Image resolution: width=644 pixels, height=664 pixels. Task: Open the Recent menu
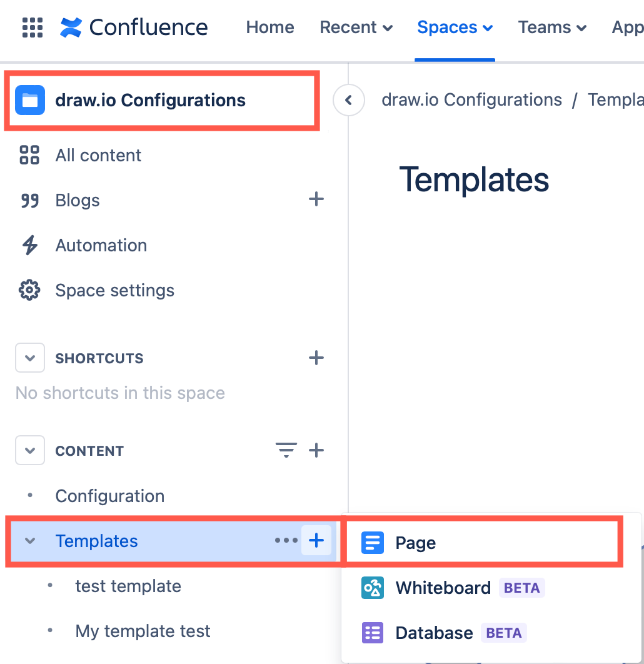pos(356,27)
